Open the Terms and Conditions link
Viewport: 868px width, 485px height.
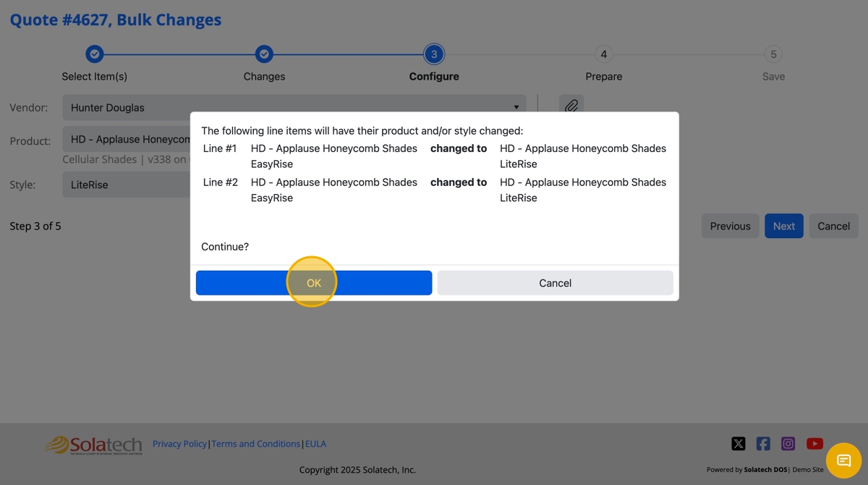[x=256, y=444]
